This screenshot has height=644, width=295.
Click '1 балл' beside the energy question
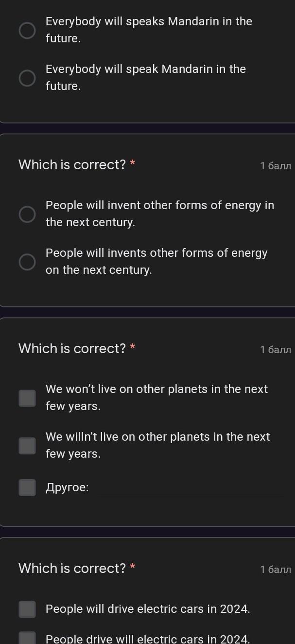(x=276, y=166)
